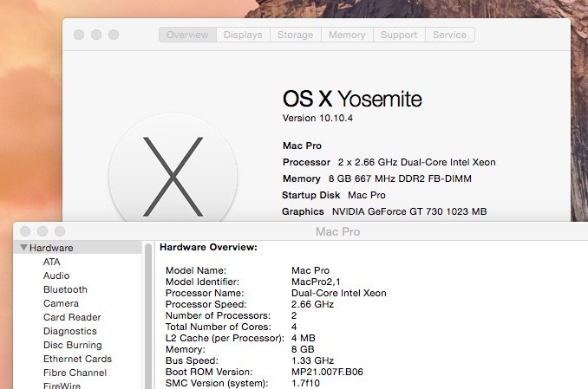
Task: Switch to the Overview tab
Action: tap(187, 35)
